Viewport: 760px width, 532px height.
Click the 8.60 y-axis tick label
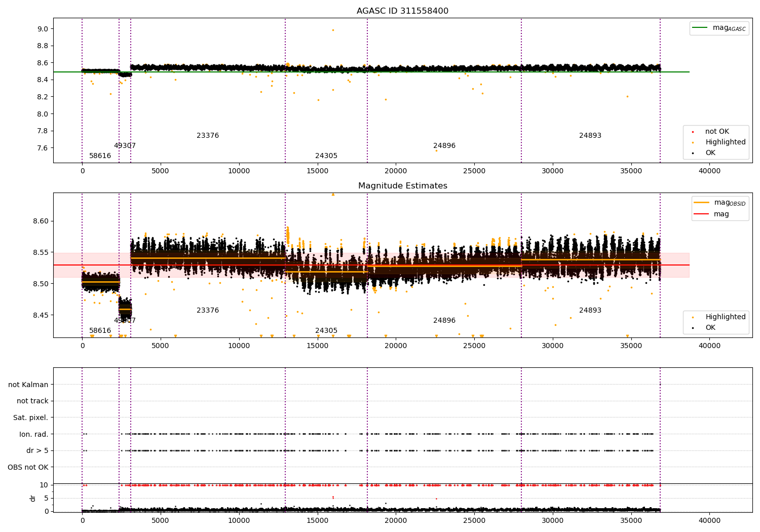click(x=41, y=221)
